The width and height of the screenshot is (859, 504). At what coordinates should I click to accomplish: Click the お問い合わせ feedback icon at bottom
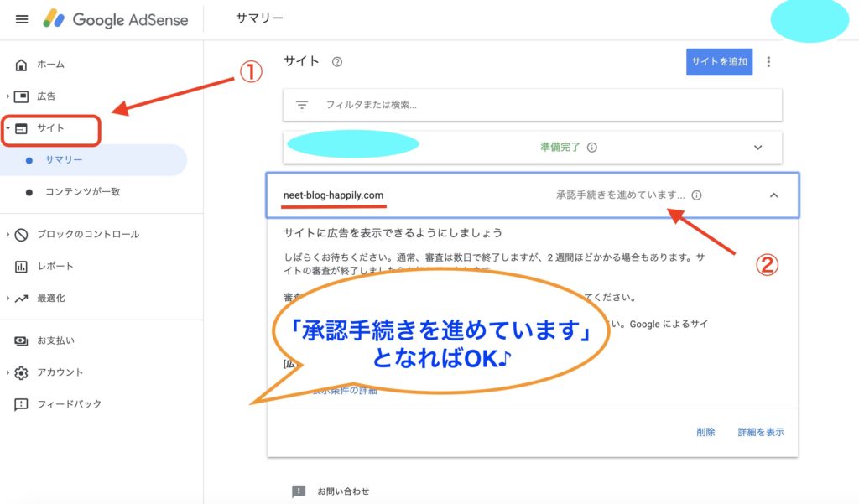[x=299, y=491]
